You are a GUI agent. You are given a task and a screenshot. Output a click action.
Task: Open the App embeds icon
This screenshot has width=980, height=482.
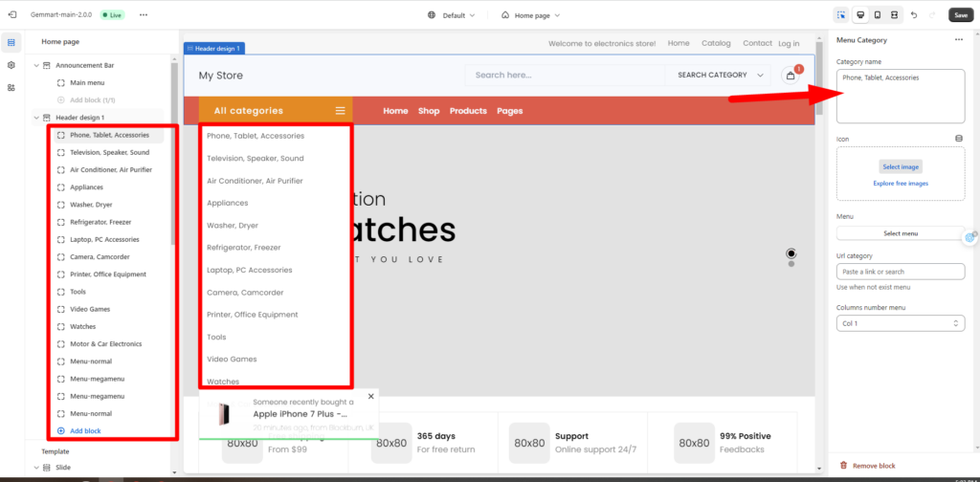tap(11, 87)
